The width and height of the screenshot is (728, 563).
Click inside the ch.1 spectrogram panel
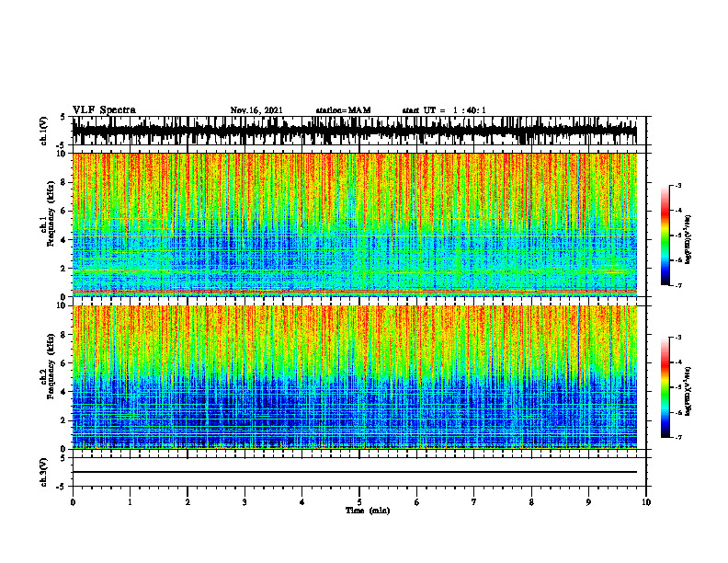pos(355,224)
